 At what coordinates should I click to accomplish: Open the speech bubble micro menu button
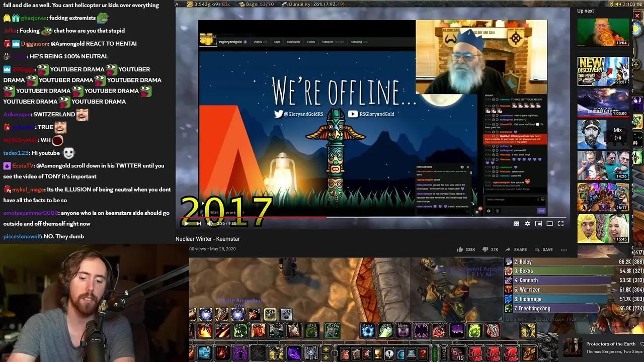click(389, 353)
